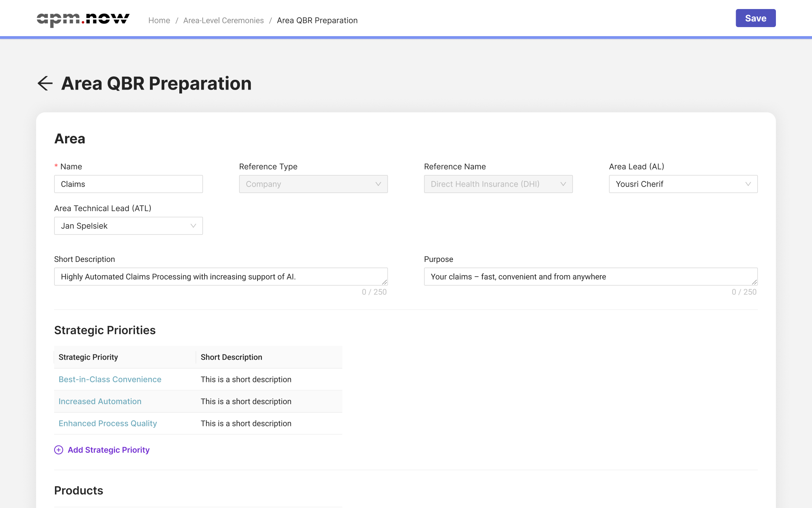
Task: Open Increased Automation priority link
Action: coord(100,402)
